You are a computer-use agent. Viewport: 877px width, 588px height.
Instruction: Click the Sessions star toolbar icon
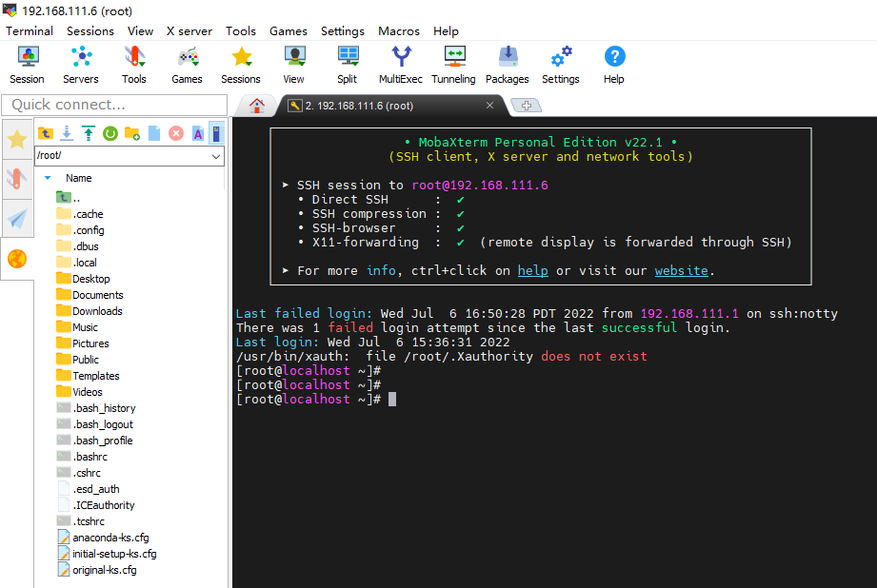(x=241, y=65)
